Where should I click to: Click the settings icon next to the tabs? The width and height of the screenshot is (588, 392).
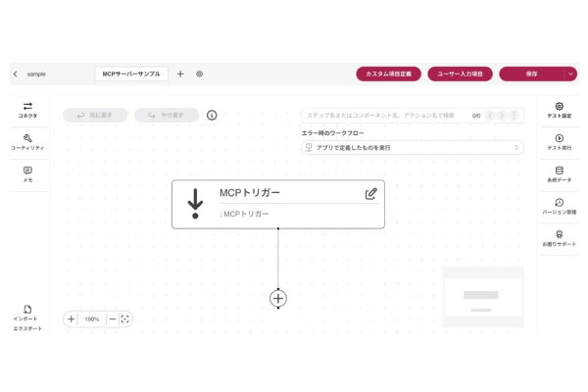tap(200, 73)
